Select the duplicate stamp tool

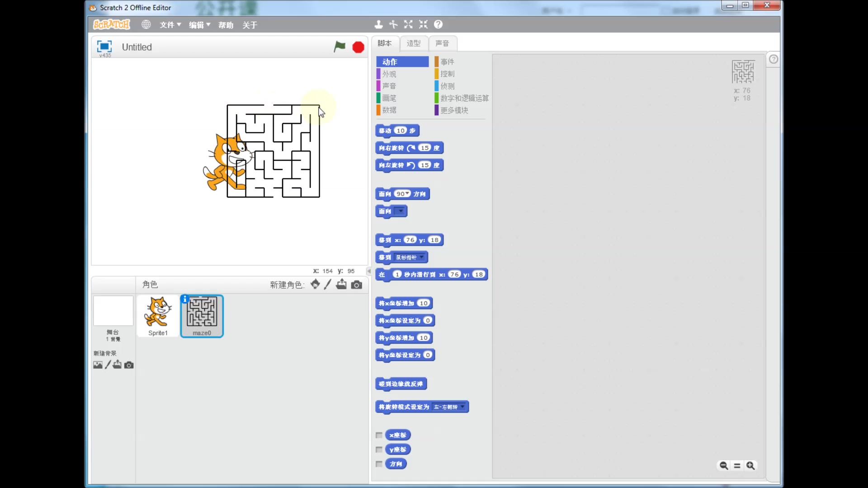pyautogui.click(x=378, y=24)
